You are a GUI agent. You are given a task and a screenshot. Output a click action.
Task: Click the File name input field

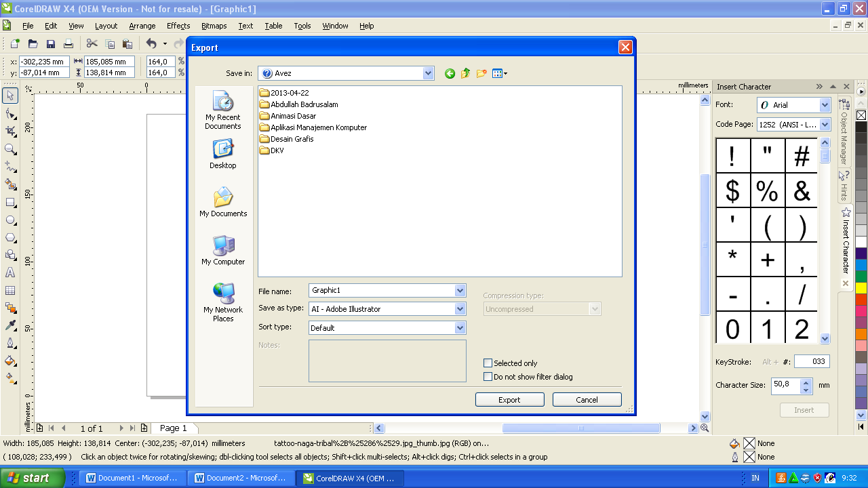click(x=382, y=290)
